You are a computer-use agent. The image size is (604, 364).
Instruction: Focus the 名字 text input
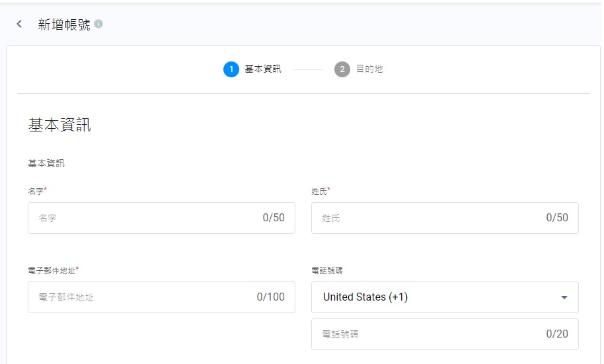(145, 218)
